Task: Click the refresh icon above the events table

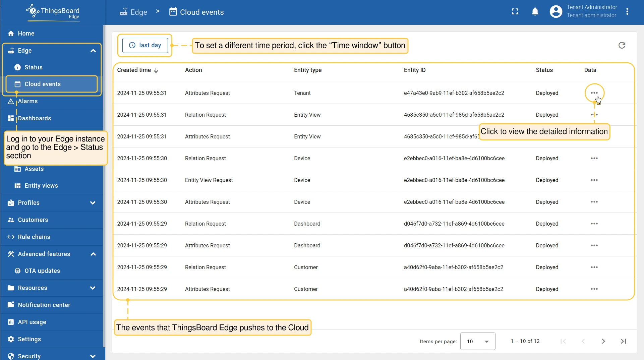Action: click(622, 45)
